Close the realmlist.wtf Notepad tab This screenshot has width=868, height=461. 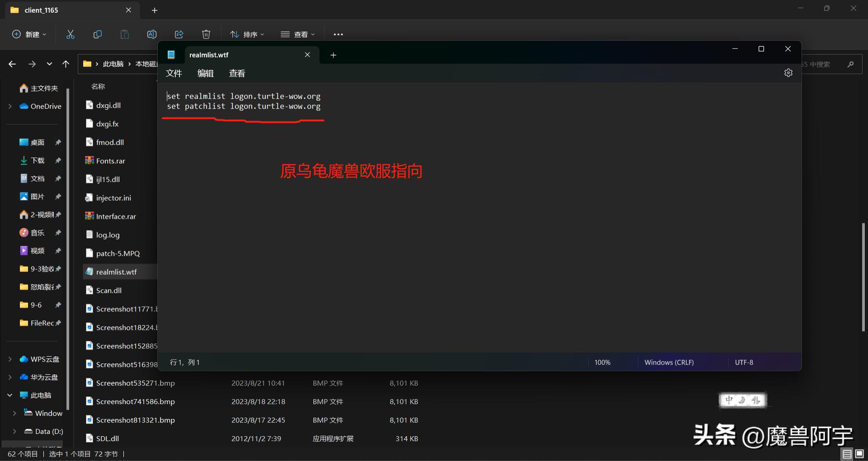point(307,55)
